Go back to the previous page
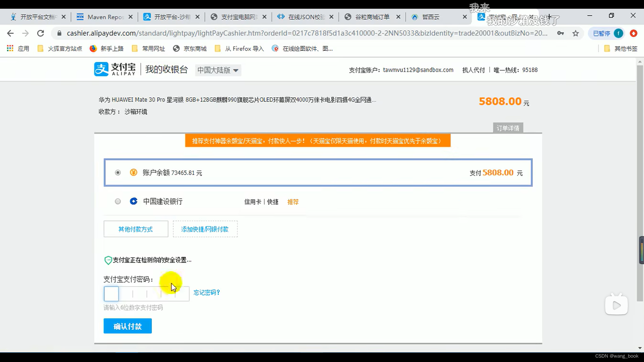 coord(10,33)
